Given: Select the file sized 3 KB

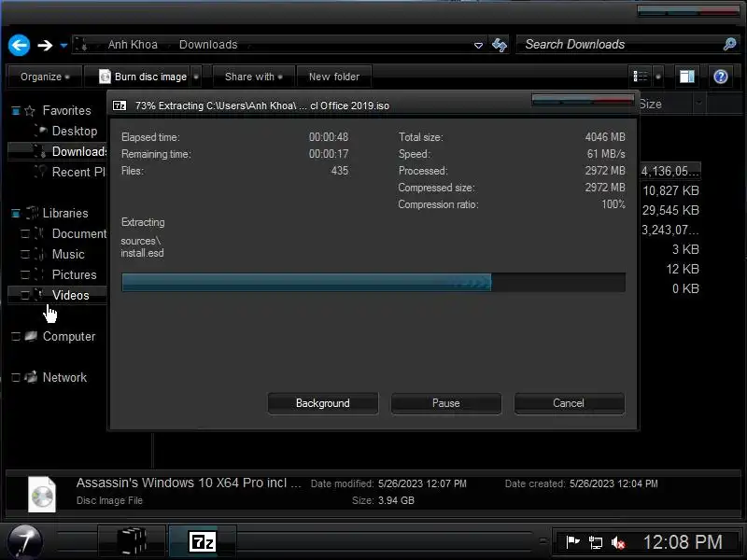Looking at the screenshot, I should pos(685,249).
